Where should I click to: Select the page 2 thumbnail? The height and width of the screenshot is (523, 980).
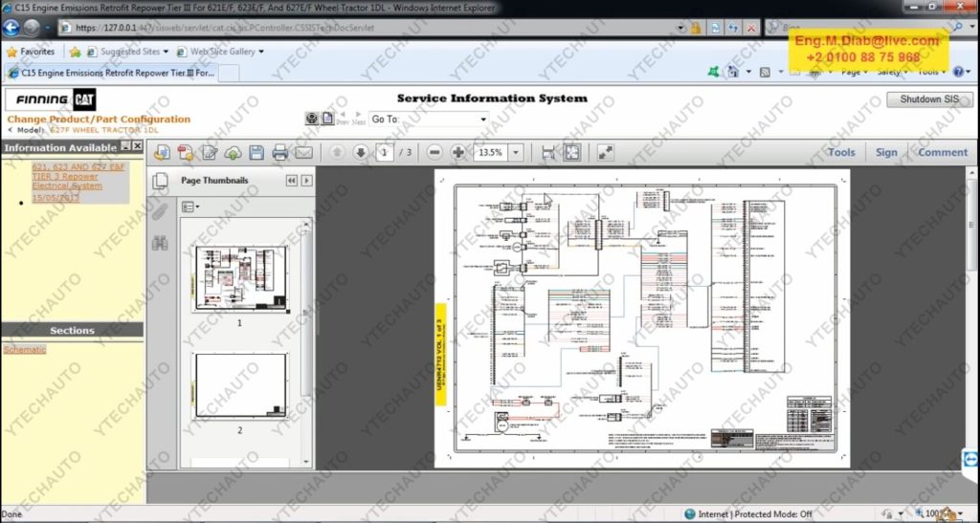tap(240, 385)
